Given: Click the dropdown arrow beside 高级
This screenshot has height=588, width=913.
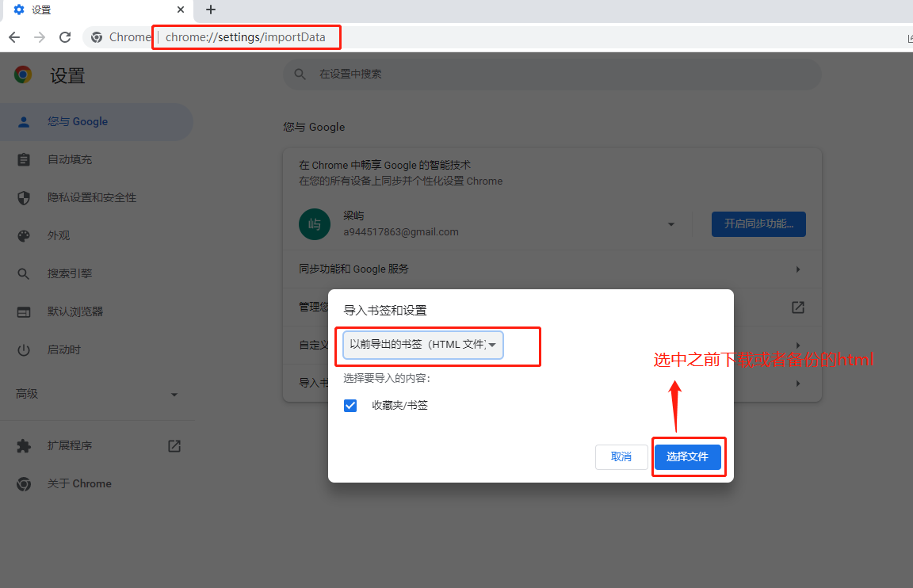Looking at the screenshot, I should (174, 395).
